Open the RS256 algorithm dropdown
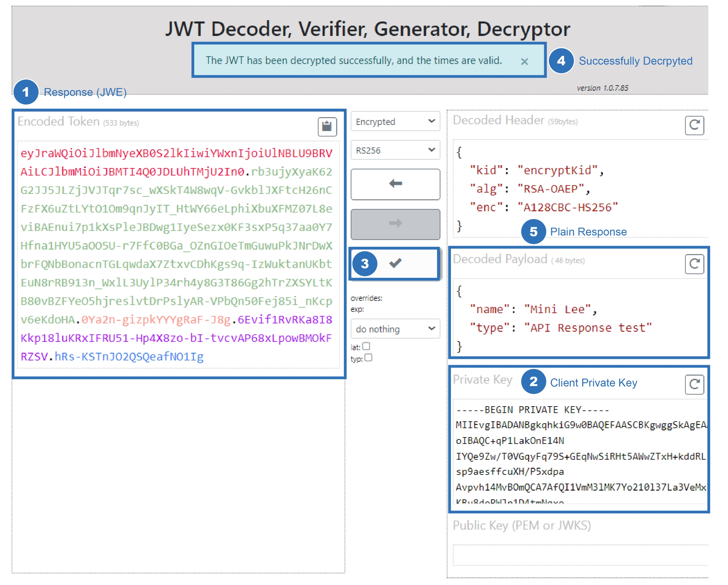The image size is (728, 585). tap(395, 150)
